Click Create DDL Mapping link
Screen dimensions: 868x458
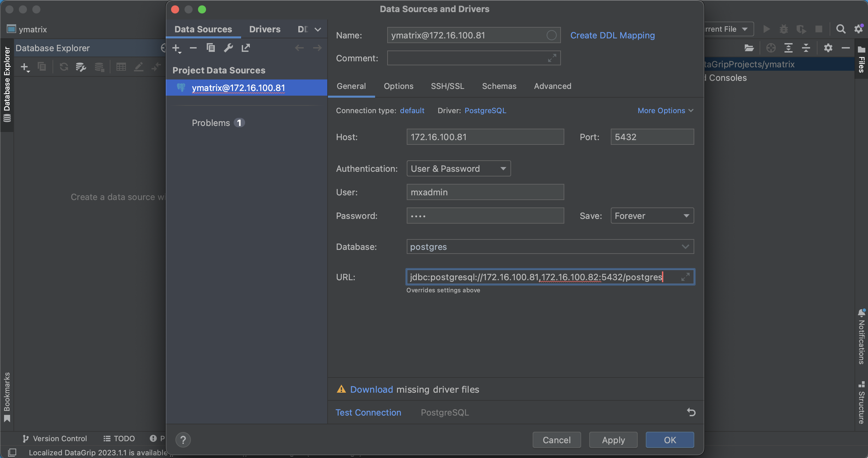(x=612, y=35)
